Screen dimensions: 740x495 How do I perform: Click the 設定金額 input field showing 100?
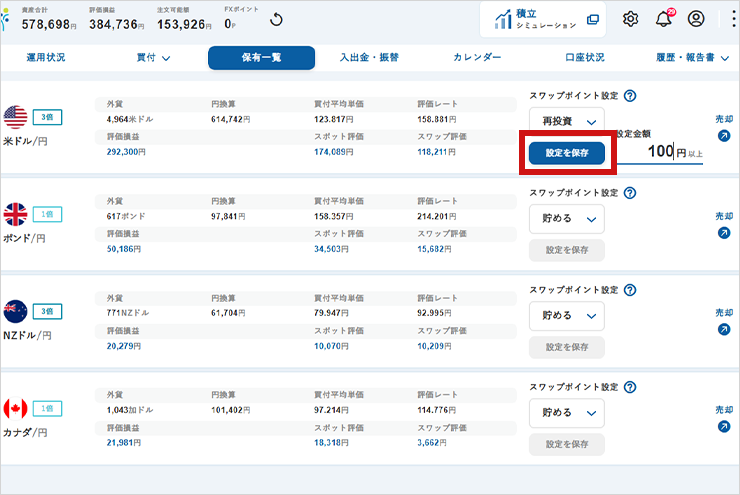point(660,151)
